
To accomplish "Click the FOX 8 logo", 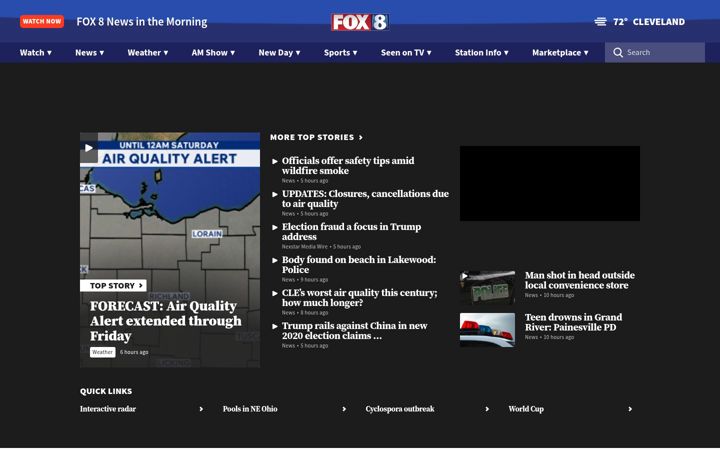I will point(360,22).
